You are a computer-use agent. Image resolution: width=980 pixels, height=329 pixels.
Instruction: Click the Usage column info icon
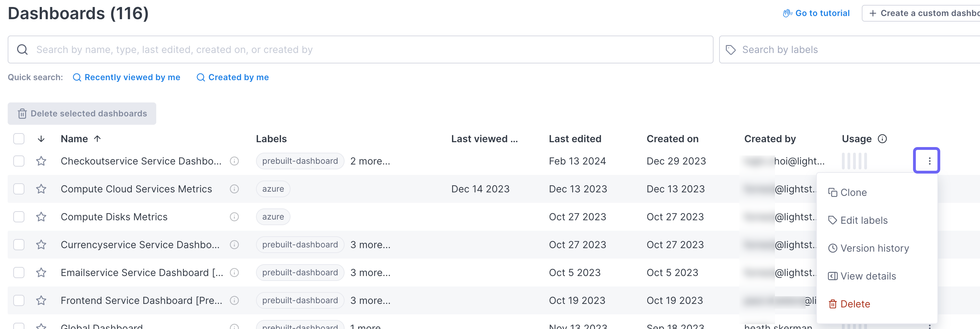coord(882,139)
